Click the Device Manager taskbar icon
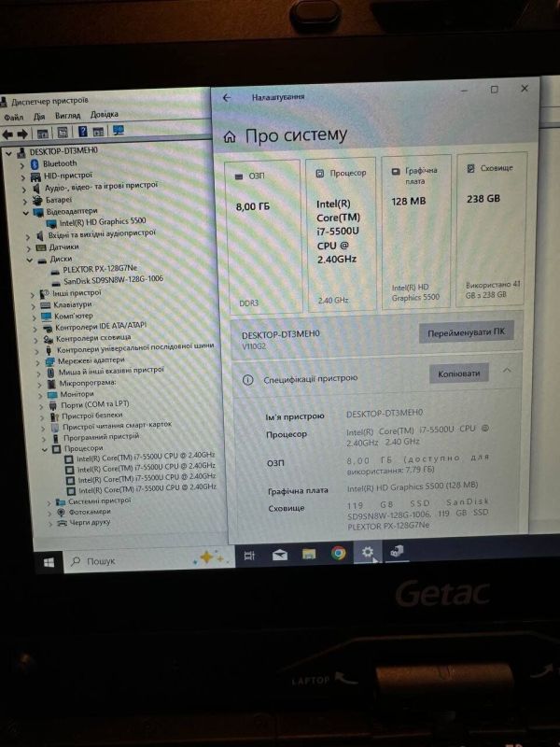Viewport: 560px width, 747px height. tap(397, 551)
